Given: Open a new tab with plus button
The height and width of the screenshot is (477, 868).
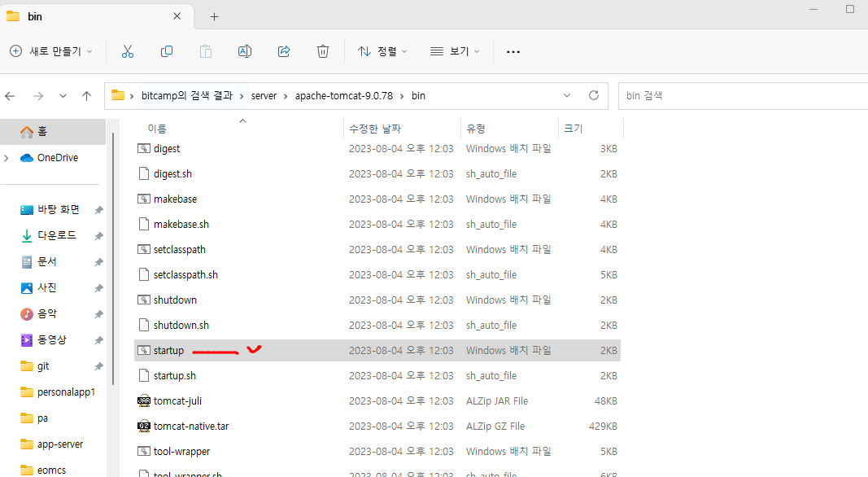Looking at the screenshot, I should (214, 16).
